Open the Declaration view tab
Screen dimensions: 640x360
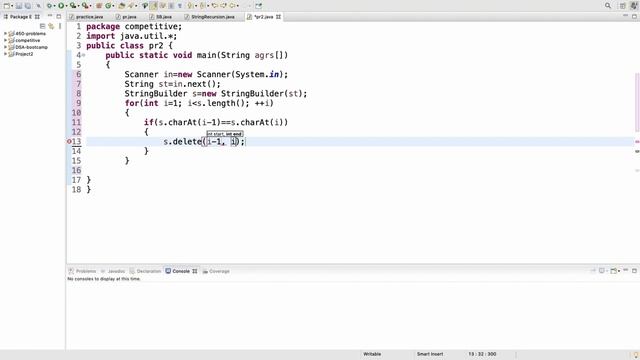pyautogui.click(x=145, y=271)
